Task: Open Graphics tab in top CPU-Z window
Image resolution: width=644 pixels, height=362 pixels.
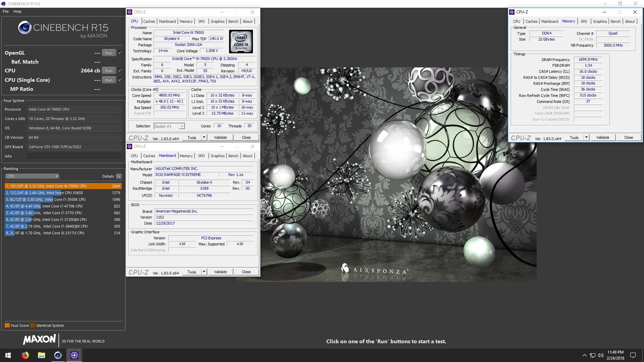Action: coord(217,21)
